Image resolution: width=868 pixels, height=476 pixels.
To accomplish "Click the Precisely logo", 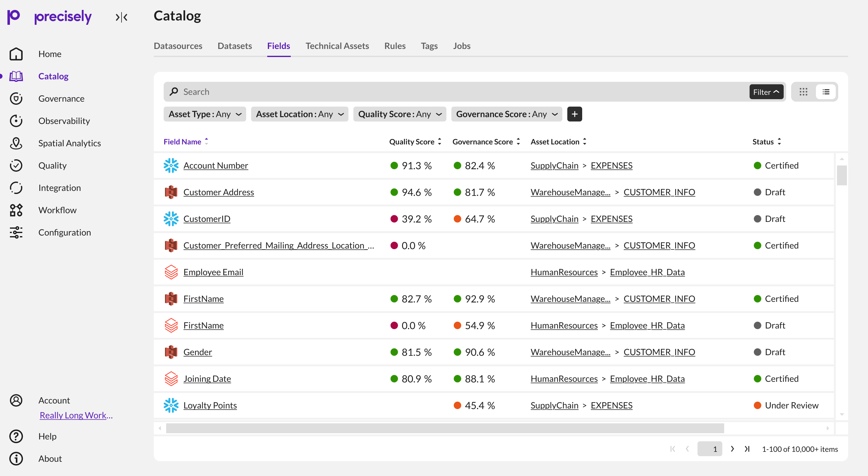I will (x=49, y=17).
